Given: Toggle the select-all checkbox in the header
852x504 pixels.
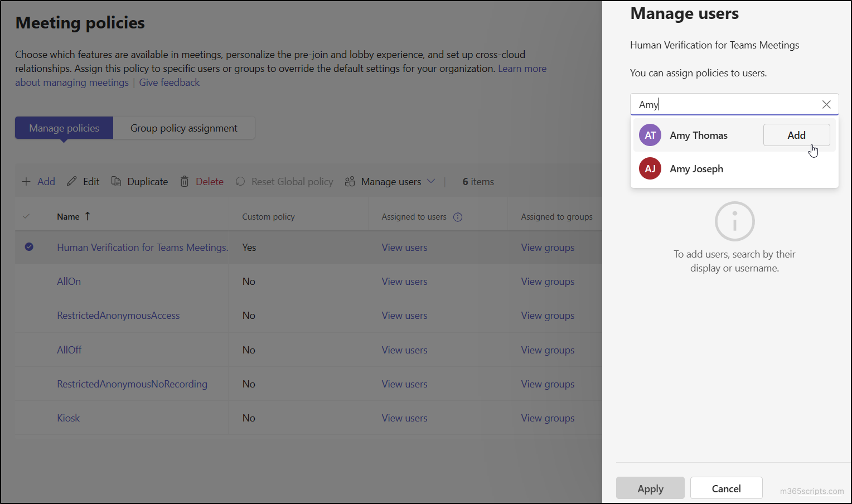Looking at the screenshot, I should coord(26,216).
